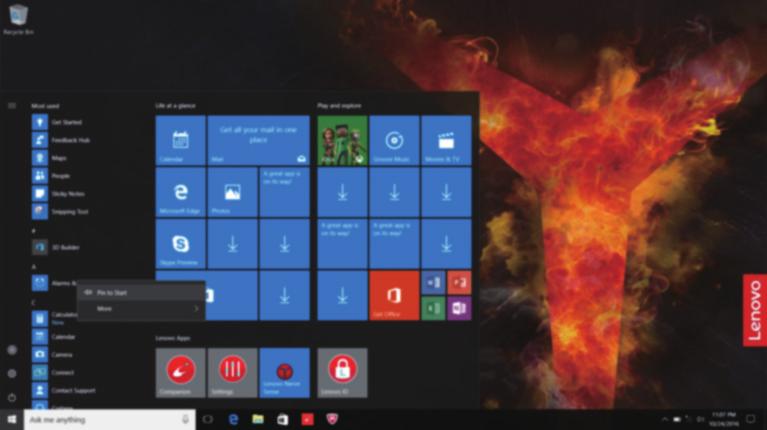The image size is (767, 430).
Task: Click the Ask me anything search box
Action: coord(110,420)
